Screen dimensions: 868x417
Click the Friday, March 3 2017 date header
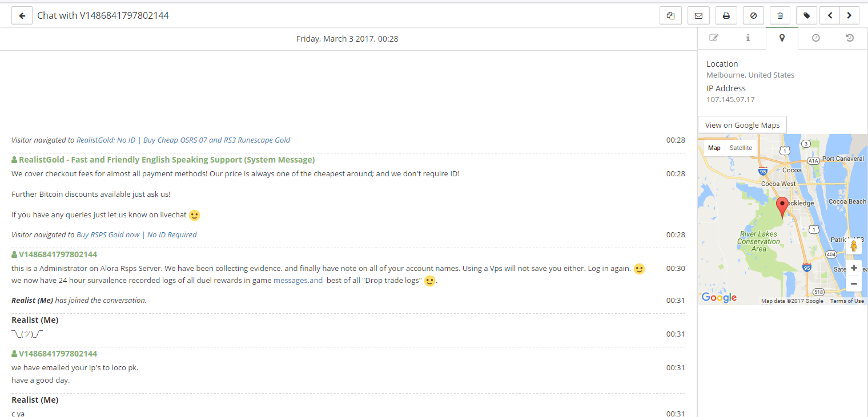347,39
